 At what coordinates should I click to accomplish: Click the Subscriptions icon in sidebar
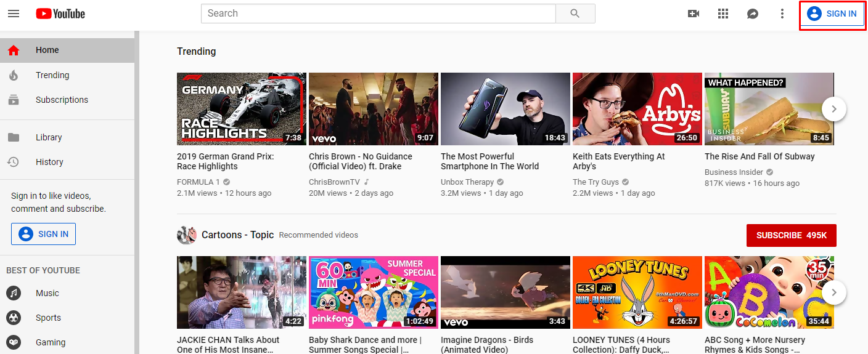(x=14, y=100)
